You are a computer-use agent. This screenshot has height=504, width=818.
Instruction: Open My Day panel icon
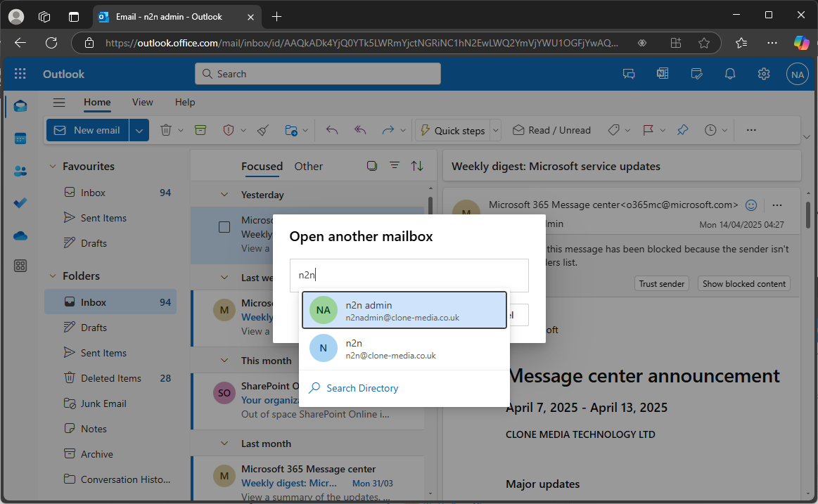(x=696, y=74)
